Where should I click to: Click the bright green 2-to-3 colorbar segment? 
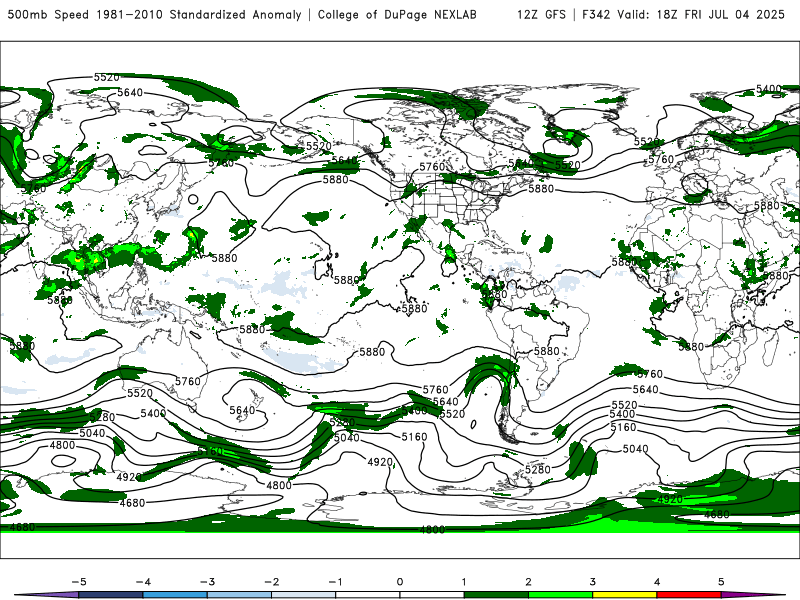coord(560,595)
